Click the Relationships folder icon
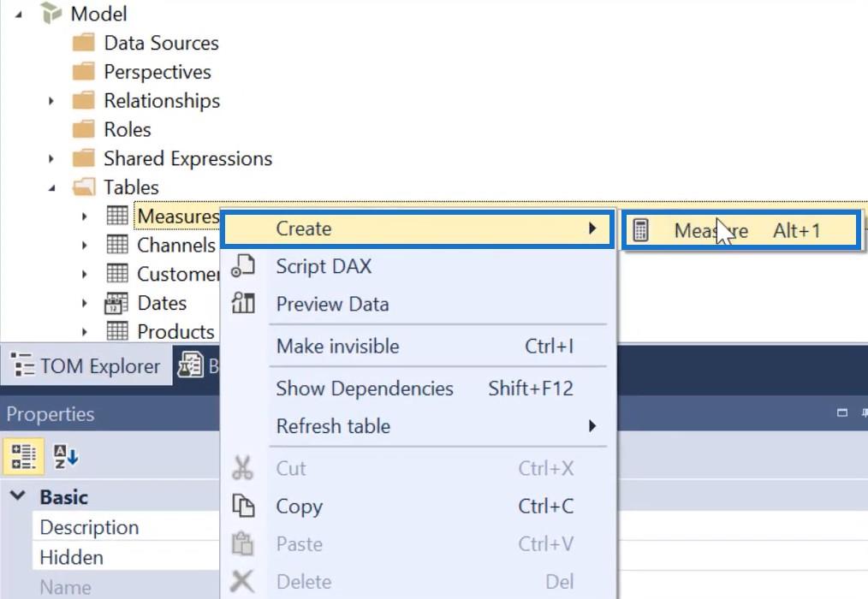This screenshot has width=868, height=599. click(84, 100)
